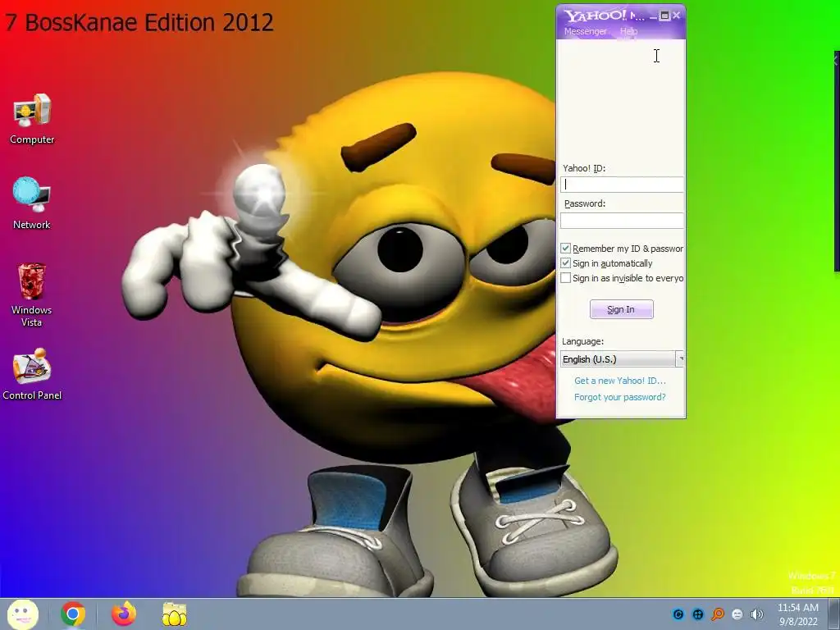Click the orange magnifier tray icon

pyautogui.click(x=718, y=614)
